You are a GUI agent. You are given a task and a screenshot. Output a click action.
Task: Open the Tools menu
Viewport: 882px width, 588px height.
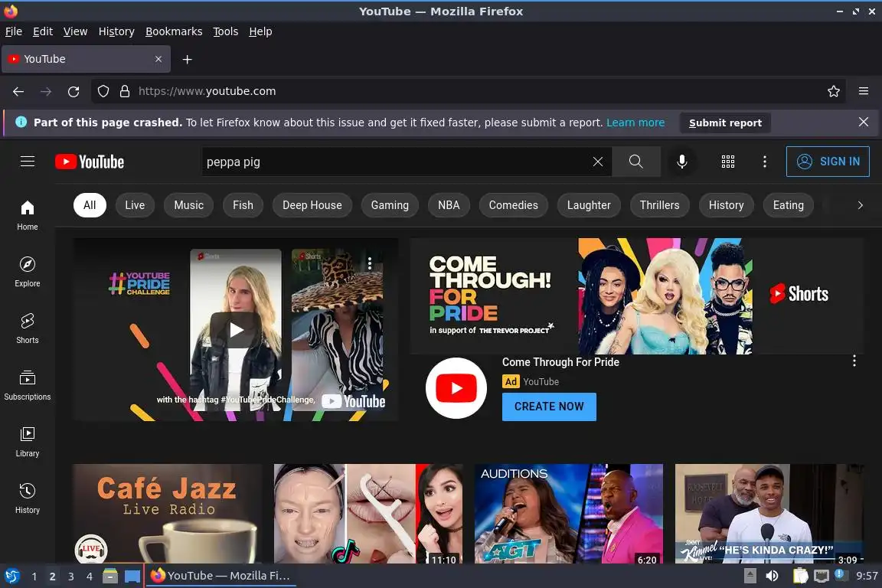(226, 31)
